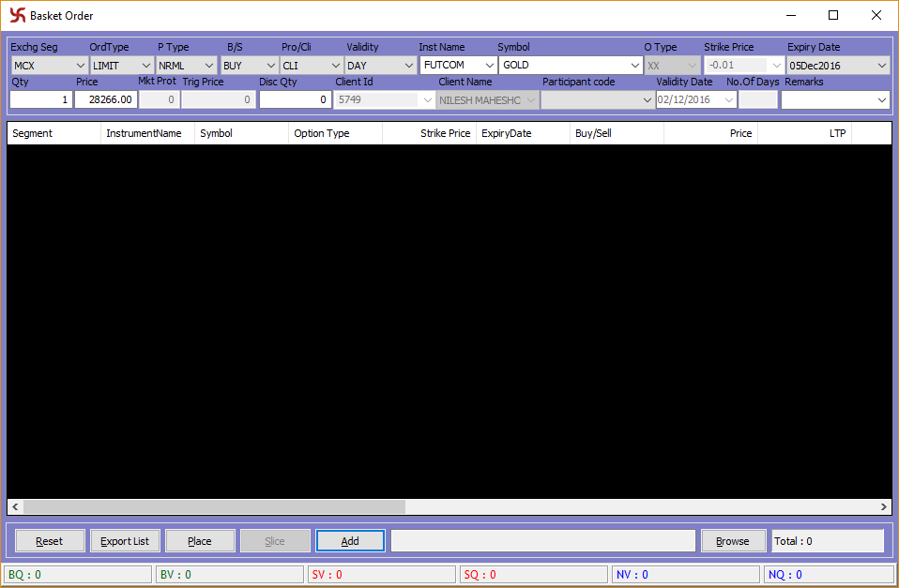Click the horizontal scrollbar left arrow

click(14, 506)
